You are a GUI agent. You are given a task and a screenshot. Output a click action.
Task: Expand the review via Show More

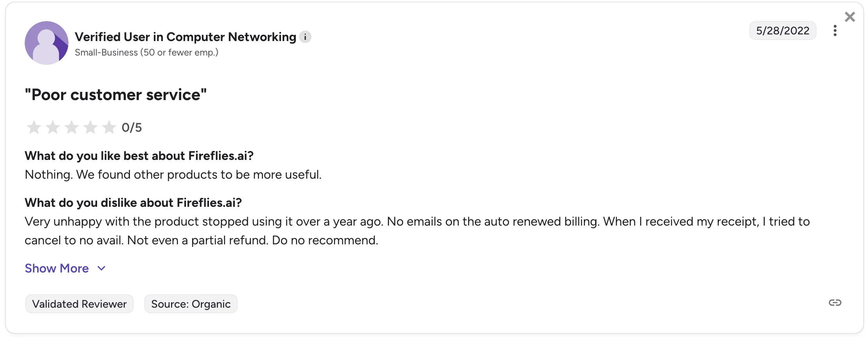57,268
